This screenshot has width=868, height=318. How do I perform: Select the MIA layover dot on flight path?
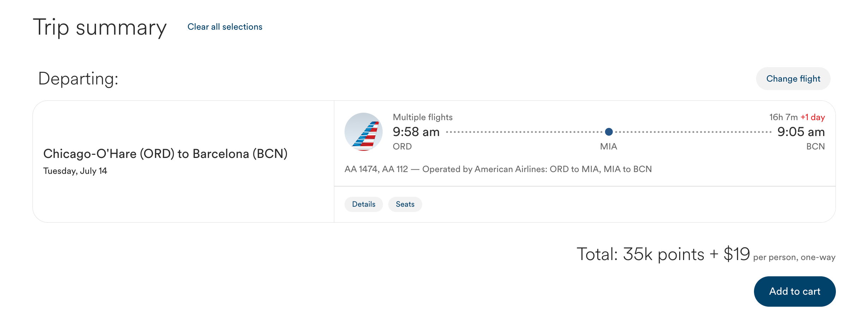click(x=608, y=132)
